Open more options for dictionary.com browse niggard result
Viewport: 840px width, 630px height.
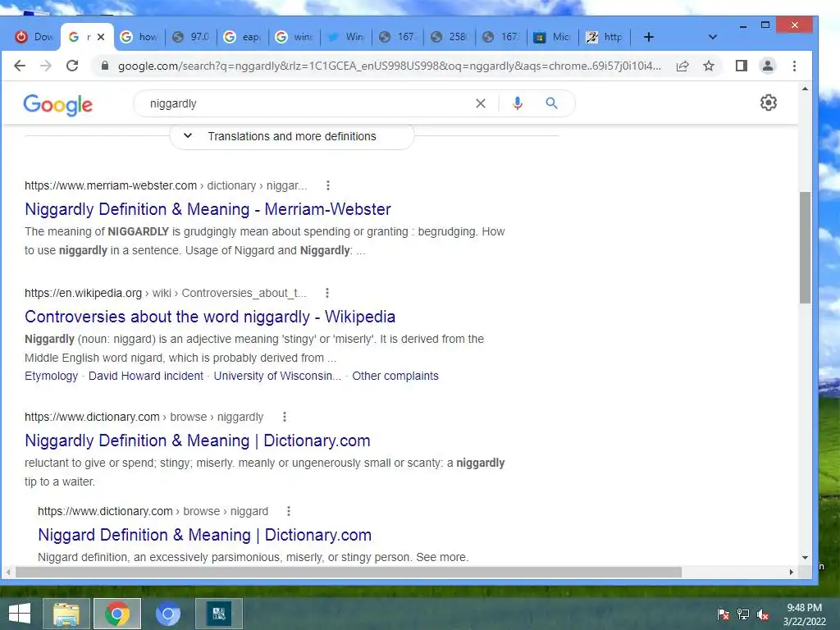[289, 511]
